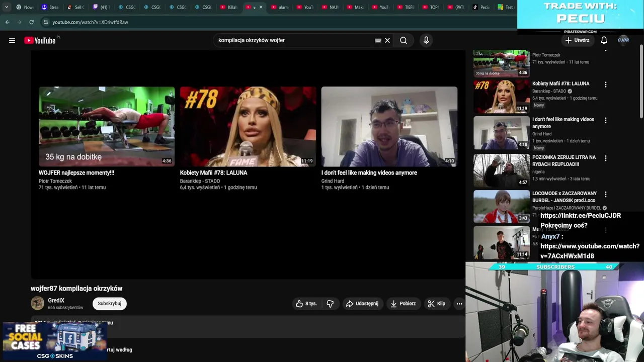Viewport: 644px width, 362px height.
Task: Dislike the video
Action: pos(330,304)
